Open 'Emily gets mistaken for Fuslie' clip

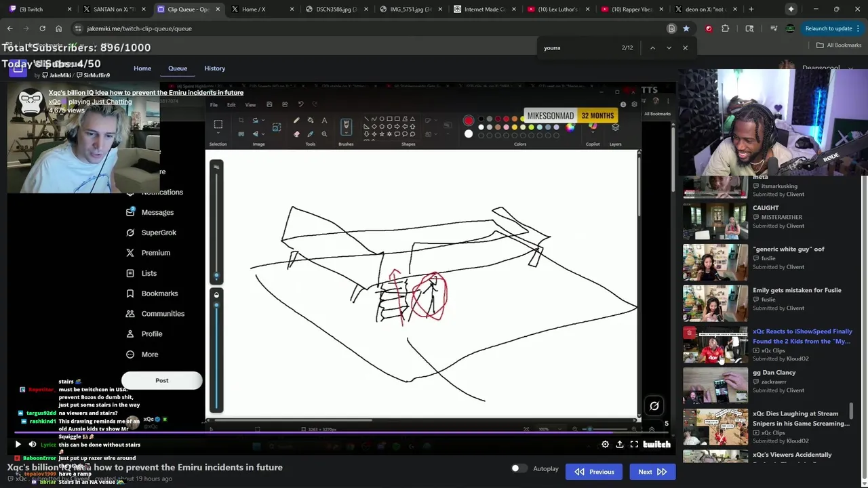(715, 303)
